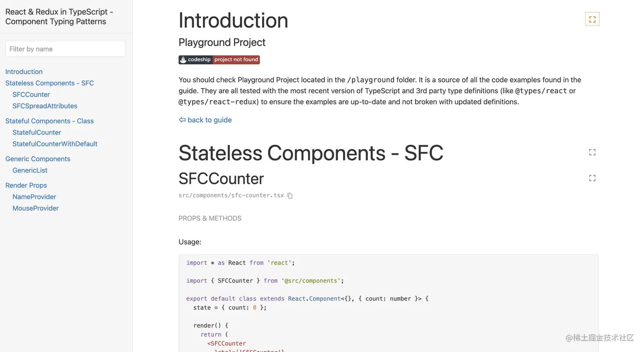Navigate to NameProvider component
This screenshot has width=644, height=352.
34,197
